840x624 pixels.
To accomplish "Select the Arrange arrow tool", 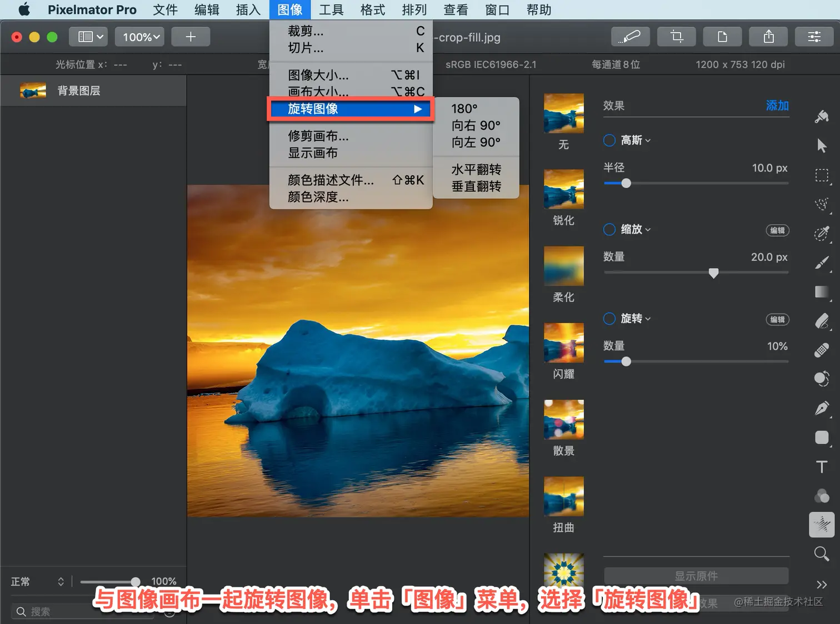I will pos(822,146).
